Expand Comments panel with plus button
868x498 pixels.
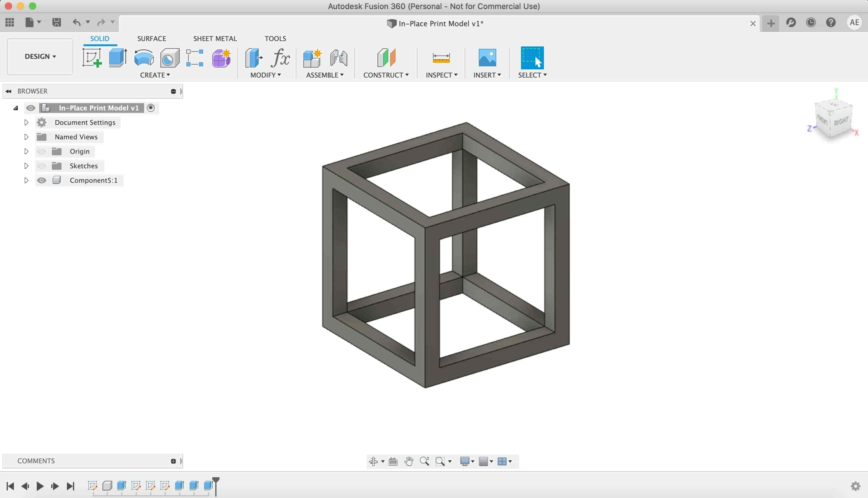[173, 461]
